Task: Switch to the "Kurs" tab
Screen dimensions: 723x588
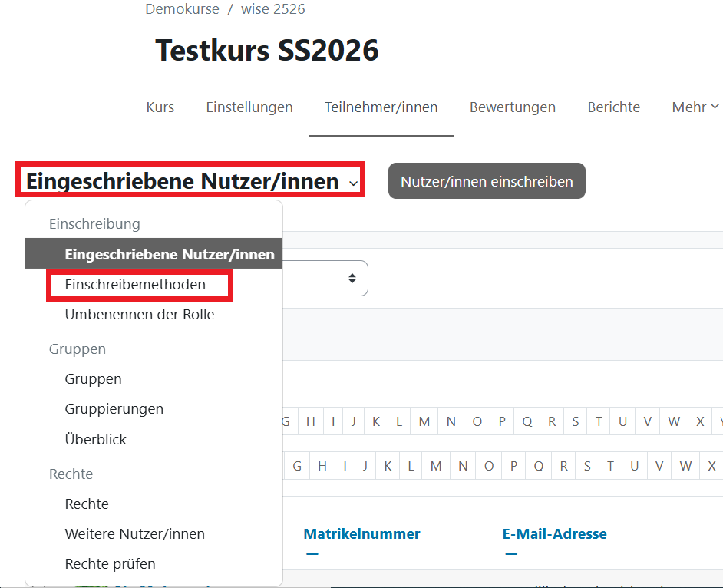Action: [x=160, y=107]
